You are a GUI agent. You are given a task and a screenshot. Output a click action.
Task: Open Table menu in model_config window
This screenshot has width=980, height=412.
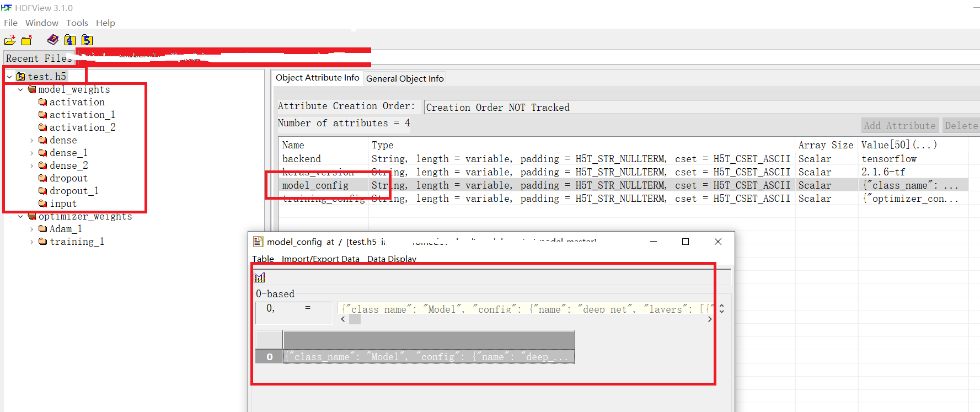coord(263,259)
